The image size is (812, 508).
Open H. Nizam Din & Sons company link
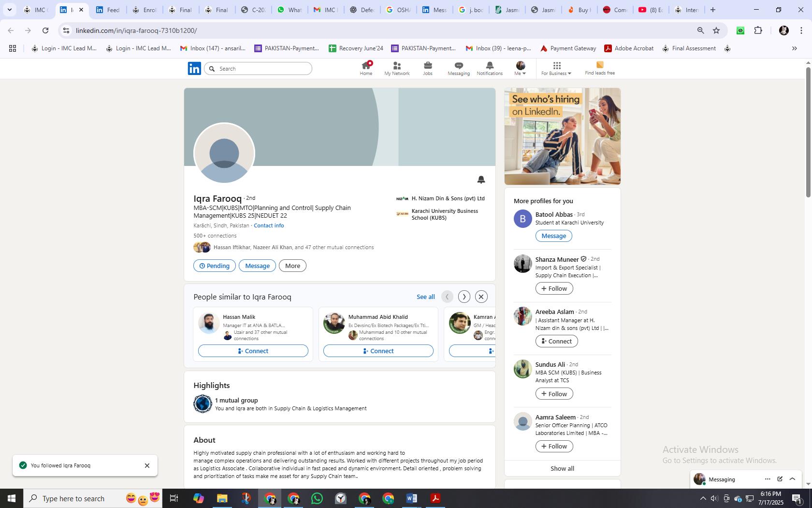pos(440,198)
